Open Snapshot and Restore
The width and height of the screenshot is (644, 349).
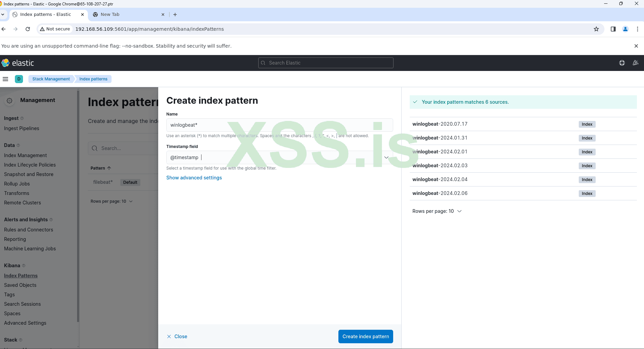[x=29, y=174]
